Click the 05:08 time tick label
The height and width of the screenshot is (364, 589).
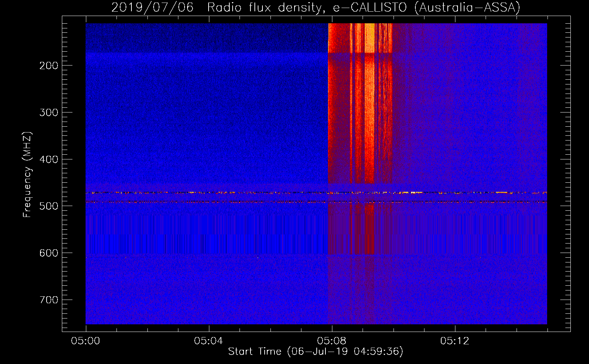tap(332, 341)
